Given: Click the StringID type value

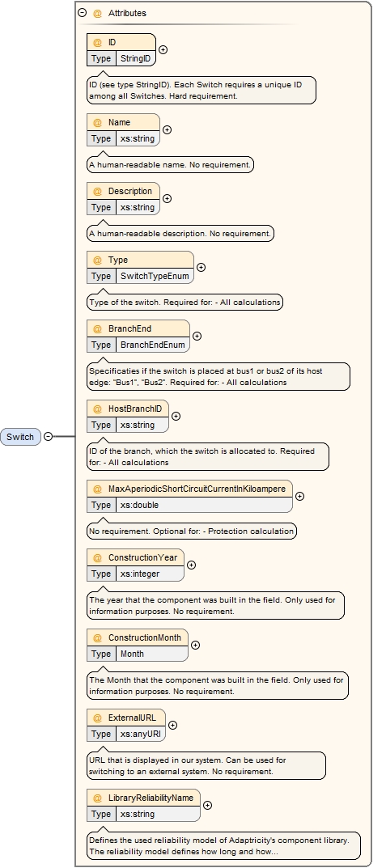Looking at the screenshot, I should tap(136, 58).
